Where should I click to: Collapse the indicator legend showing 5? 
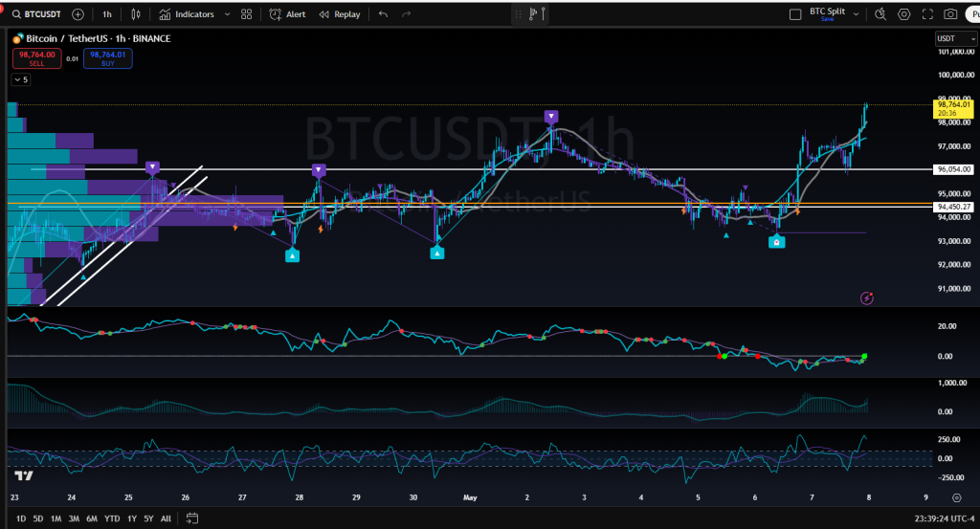pyautogui.click(x=21, y=79)
